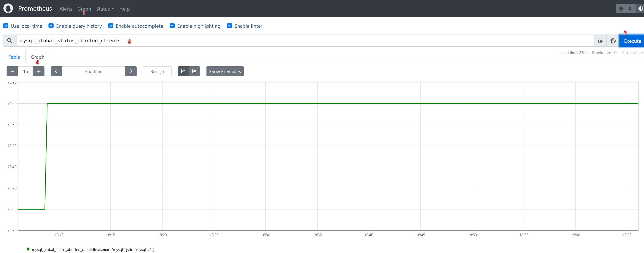Uncheck Use local time
Image resolution: width=644 pixels, height=253 pixels.
tap(6, 26)
